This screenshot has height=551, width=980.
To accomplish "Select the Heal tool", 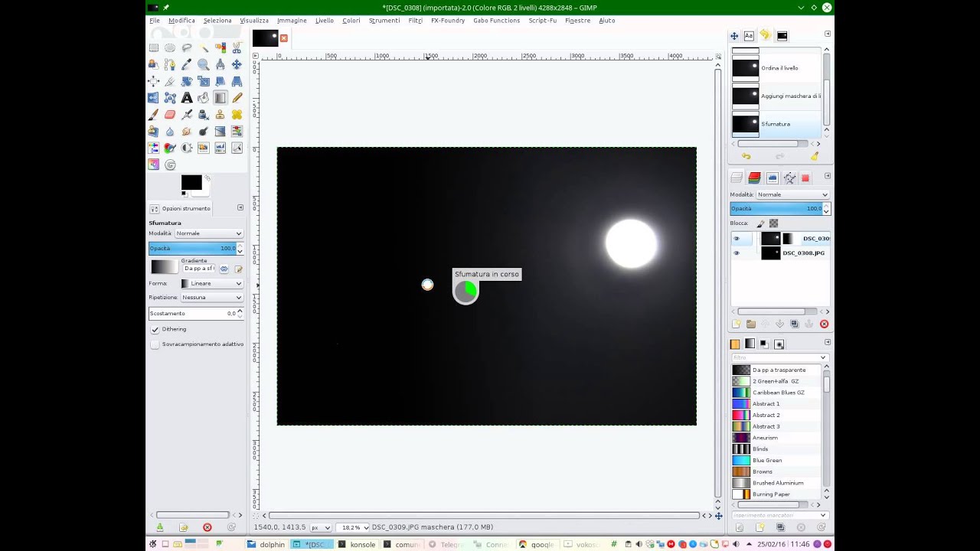I will pos(237,115).
